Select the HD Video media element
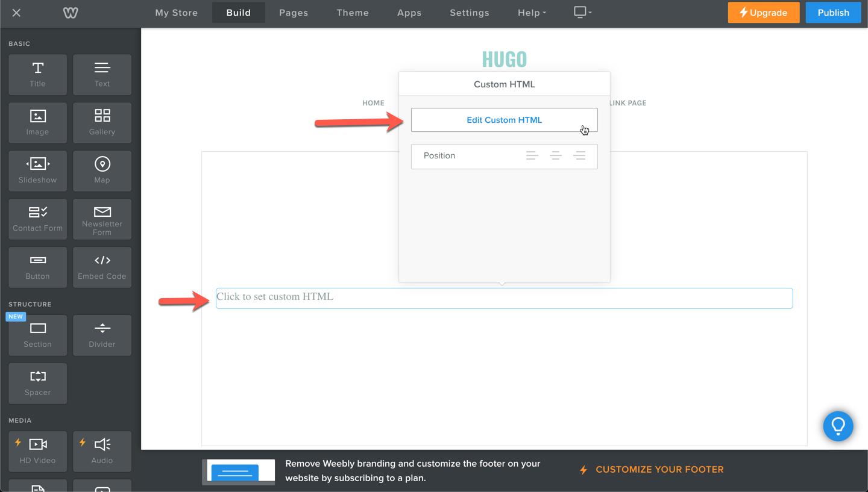Image resolution: width=868 pixels, height=492 pixels. 37,452
